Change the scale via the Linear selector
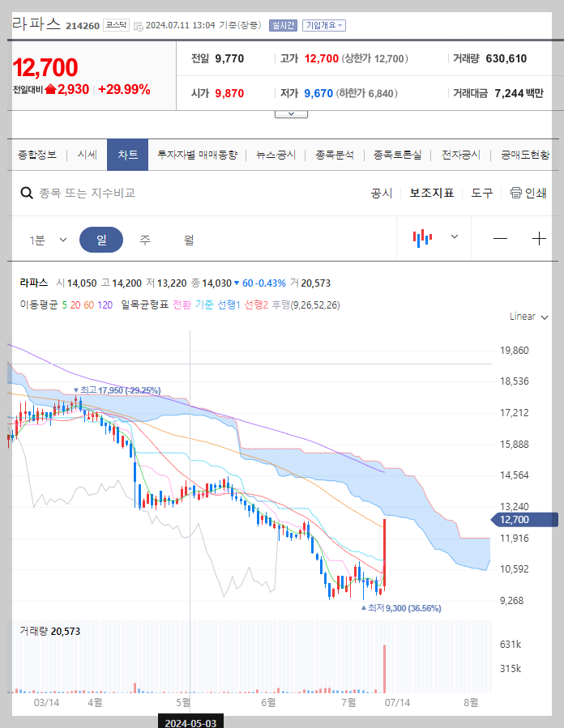564x728 pixels. tap(523, 317)
